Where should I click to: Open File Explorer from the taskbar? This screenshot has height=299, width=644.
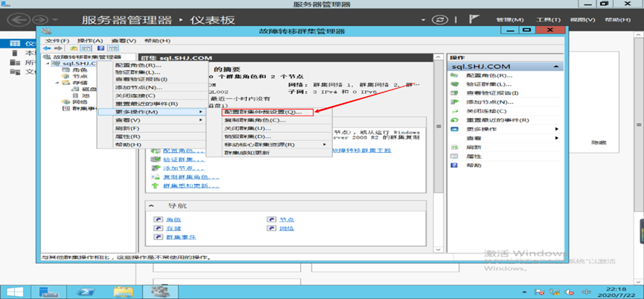point(123,292)
